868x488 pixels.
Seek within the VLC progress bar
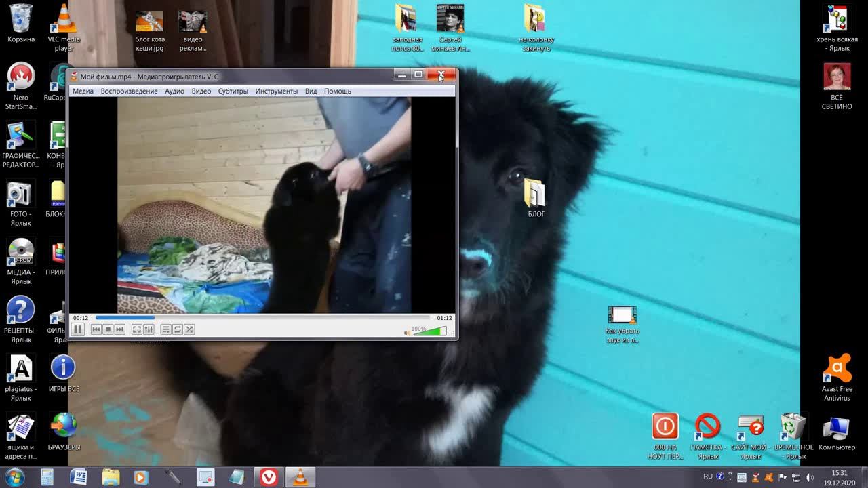tap(262, 317)
